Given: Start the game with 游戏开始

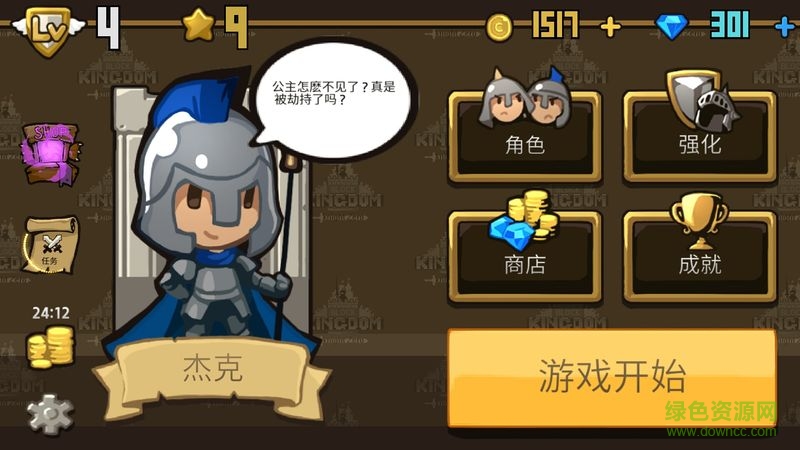Looking at the screenshot, I should point(612,378).
